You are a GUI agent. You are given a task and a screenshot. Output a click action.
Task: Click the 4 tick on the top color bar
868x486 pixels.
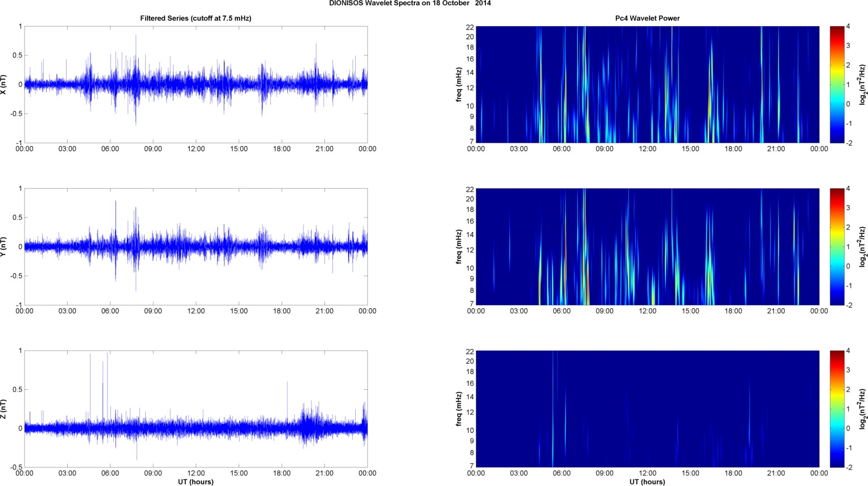pos(848,27)
